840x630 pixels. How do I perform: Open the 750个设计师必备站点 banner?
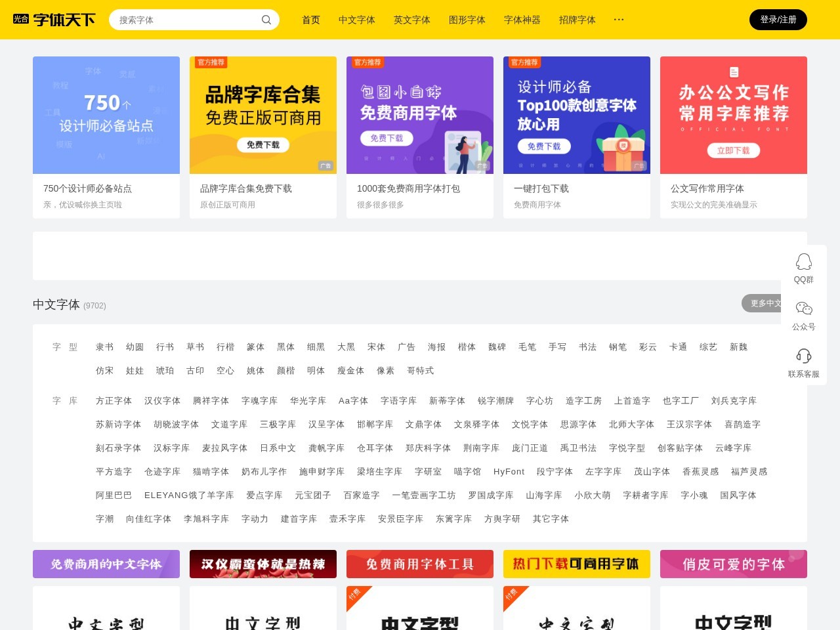pyautogui.click(x=106, y=115)
